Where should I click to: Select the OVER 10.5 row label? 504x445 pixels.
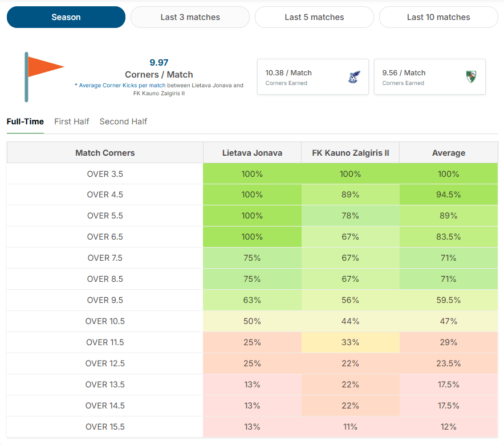105,321
